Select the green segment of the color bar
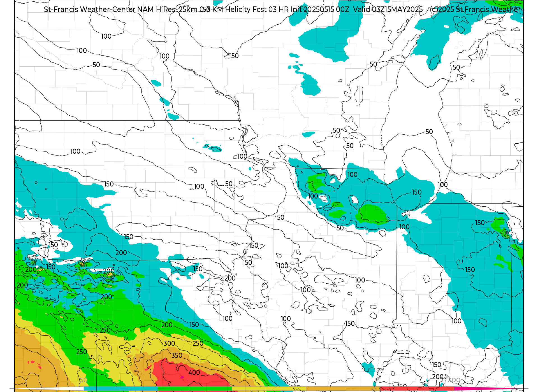 (195, 388)
